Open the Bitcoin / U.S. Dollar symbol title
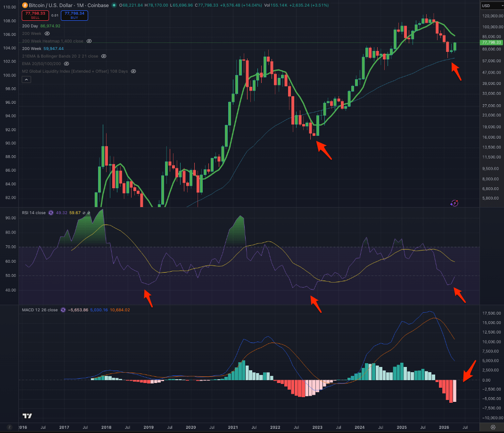Image resolution: width=504 pixels, height=433 pixels. coord(69,5)
